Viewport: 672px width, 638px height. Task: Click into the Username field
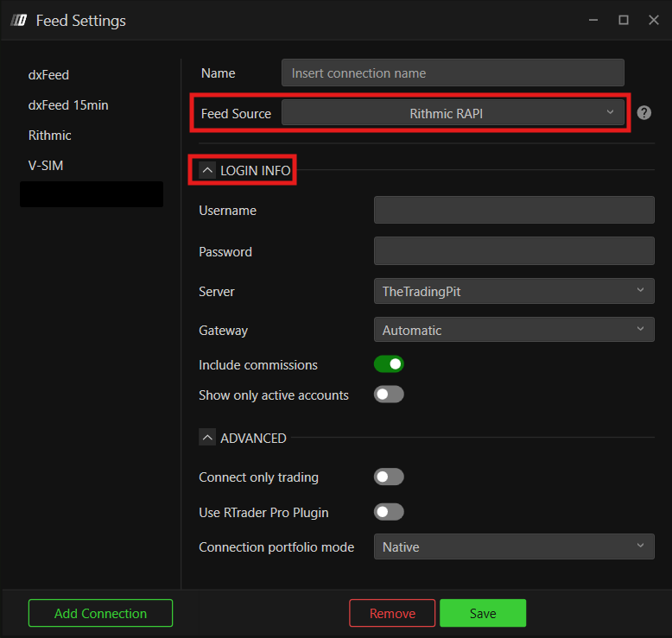[514, 210]
